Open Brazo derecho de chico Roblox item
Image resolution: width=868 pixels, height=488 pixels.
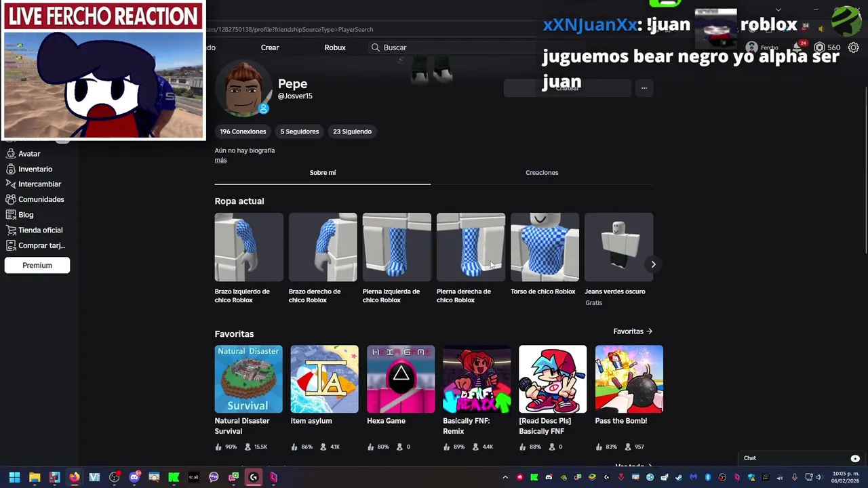323,258
